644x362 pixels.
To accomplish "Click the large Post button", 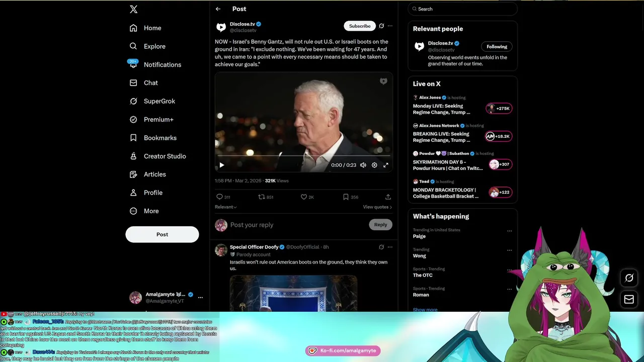I will 162,234.
